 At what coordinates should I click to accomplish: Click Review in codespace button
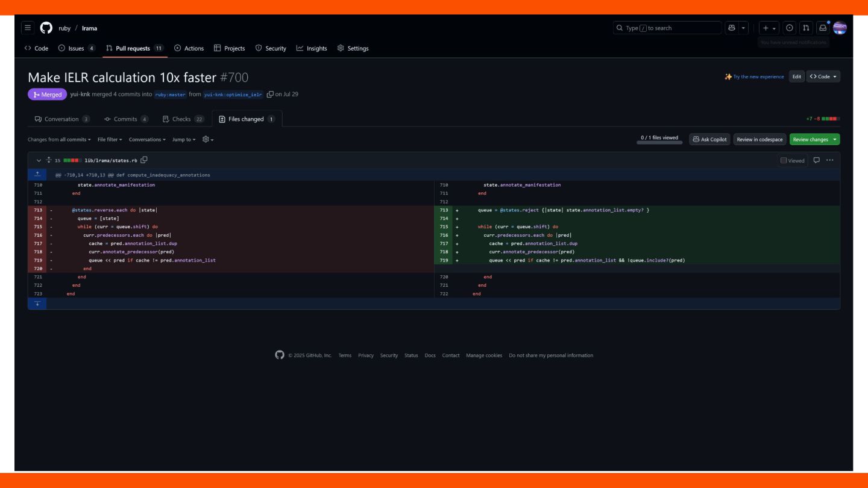[x=759, y=139]
